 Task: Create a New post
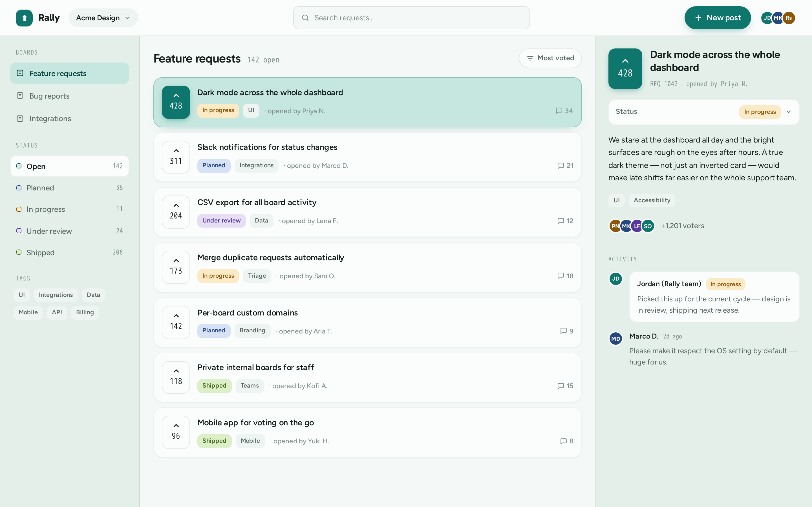coord(717,18)
